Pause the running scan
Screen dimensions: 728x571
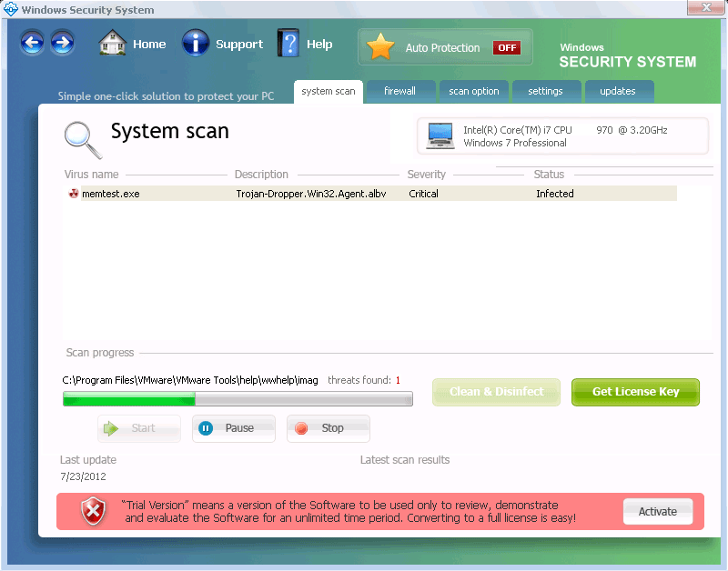[x=233, y=428]
